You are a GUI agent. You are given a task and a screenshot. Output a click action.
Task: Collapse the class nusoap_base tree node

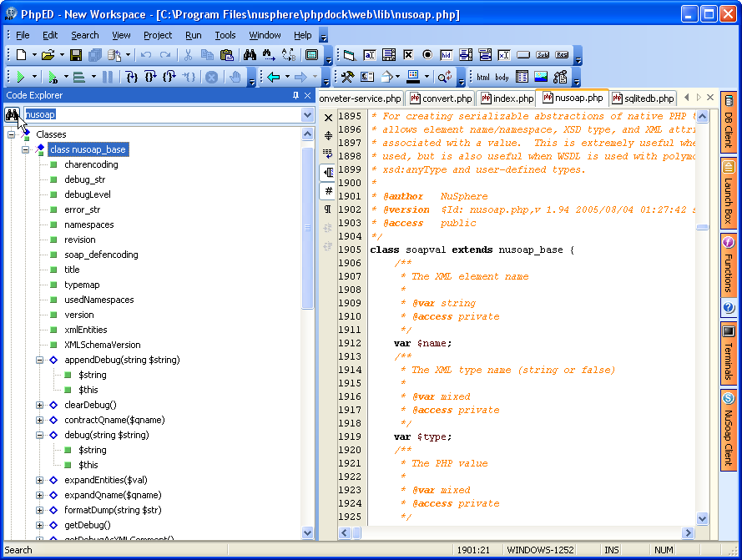(x=26, y=149)
